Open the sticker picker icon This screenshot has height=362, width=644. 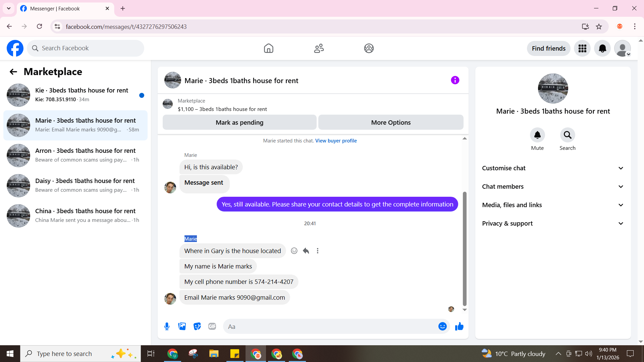(x=197, y=326)
